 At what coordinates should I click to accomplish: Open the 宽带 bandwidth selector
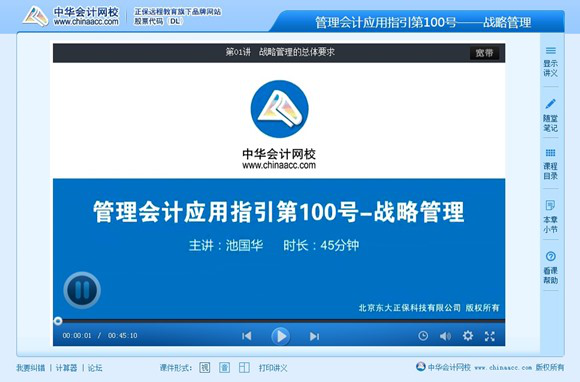(485, 53)
